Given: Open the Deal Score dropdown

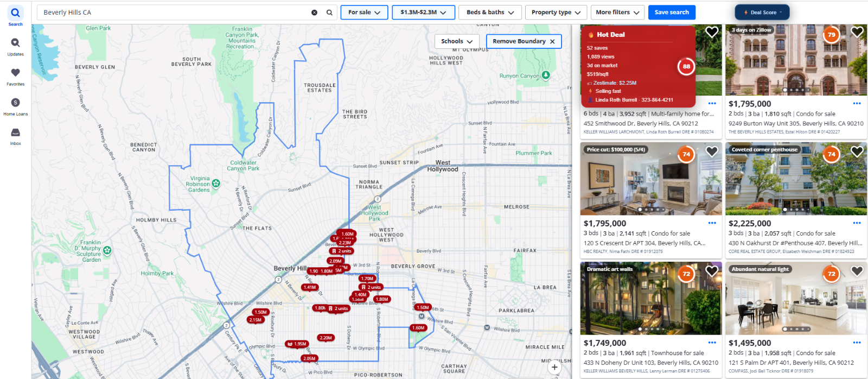Looking at the screenshot, I should [x=762, y=12].
